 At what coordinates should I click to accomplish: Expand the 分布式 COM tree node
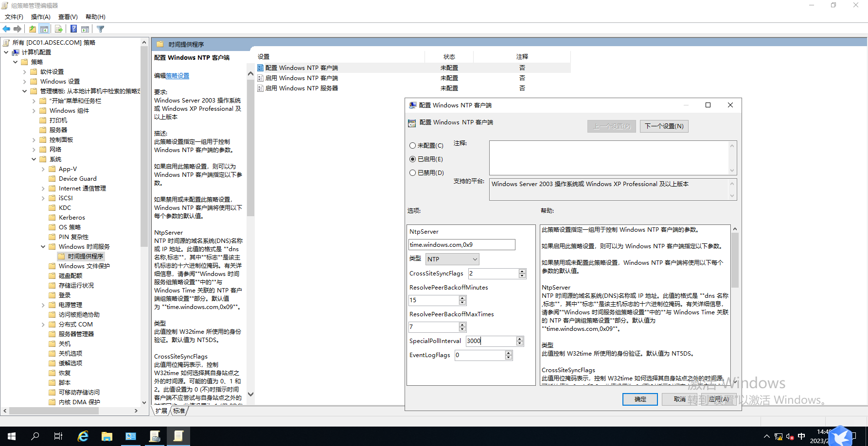(43, 325)
